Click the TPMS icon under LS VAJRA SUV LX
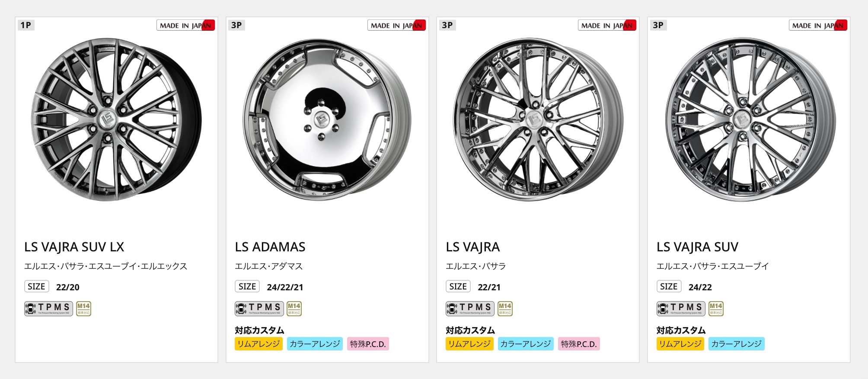This screenshot has width=868, height=379. click(48, 308)
